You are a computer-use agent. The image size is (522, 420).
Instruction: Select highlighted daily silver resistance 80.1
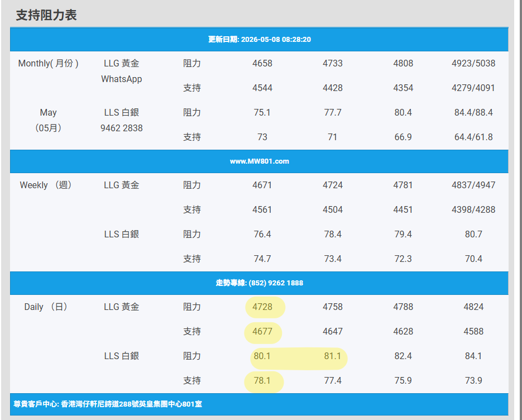point(262,356)
